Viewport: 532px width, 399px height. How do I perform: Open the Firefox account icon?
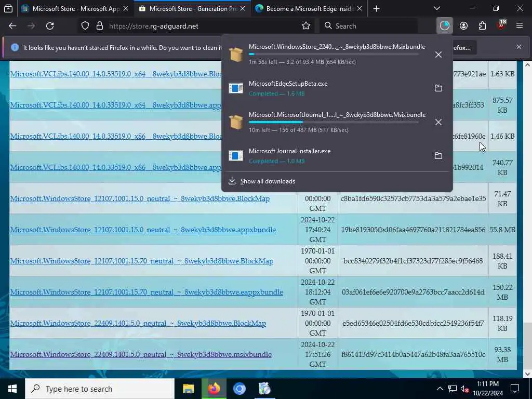(x=463, y=26)
